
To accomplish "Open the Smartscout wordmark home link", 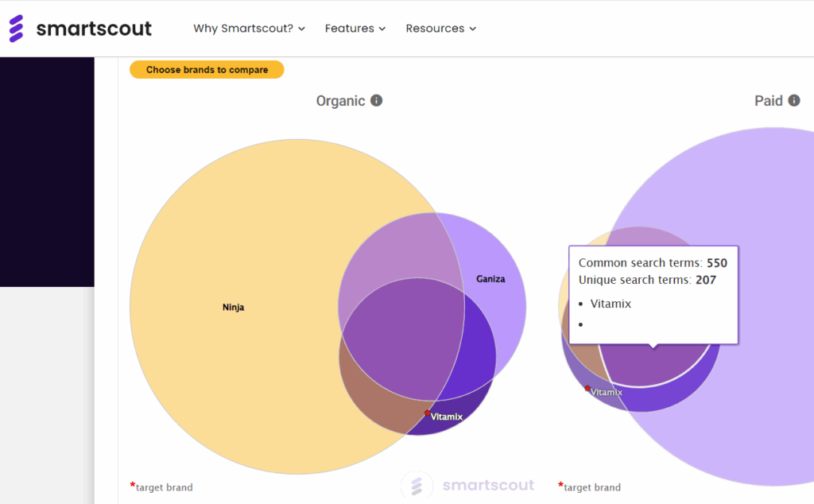I will click(x=94, y=28).
